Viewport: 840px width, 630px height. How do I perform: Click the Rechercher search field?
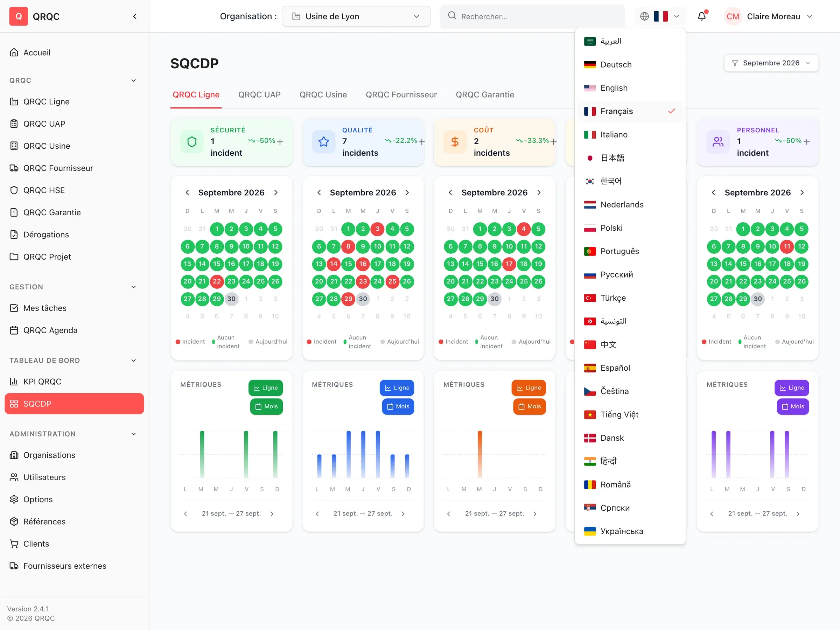532,16
